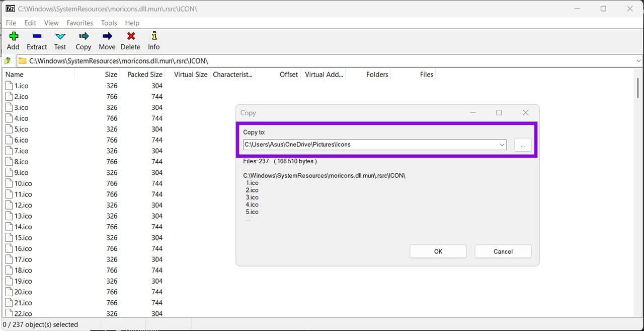This screenshot has height=331, width=644.
Task: Click the Offset column header
Action: 289,75
